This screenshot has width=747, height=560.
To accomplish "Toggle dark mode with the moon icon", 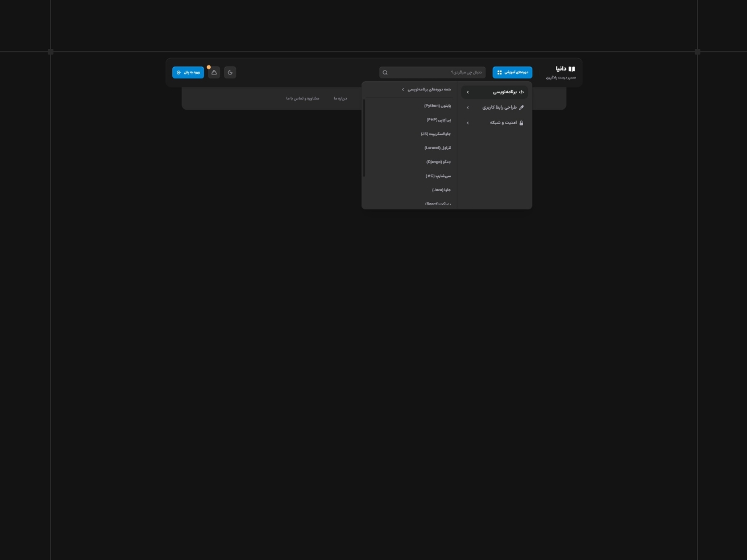I will 230,72.
